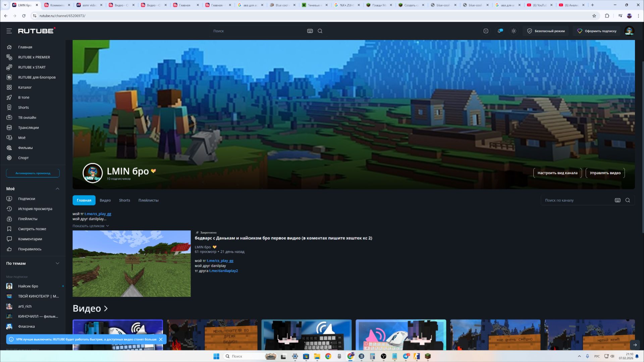This screenshot has width=644, height=362.
Task: Open Смотреть позже watch later list
Action: [33, 229]
